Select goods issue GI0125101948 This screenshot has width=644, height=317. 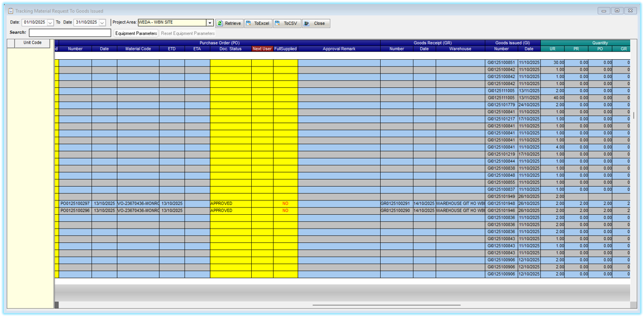pyautogui.click(x=501, y=203)
